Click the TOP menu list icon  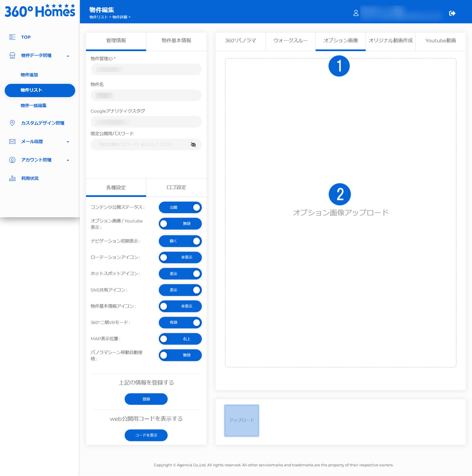[12, 37]
